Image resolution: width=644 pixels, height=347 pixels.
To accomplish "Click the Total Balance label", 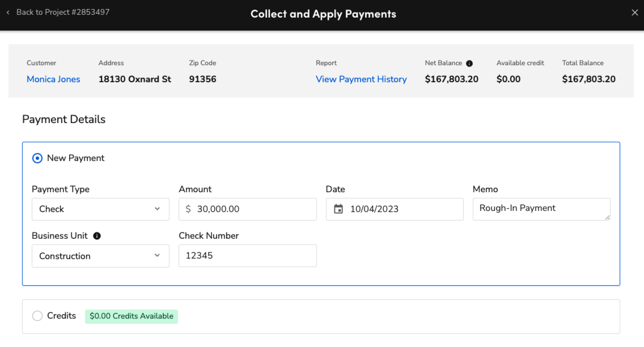I will pyautogui.click(x=583, y=63).
